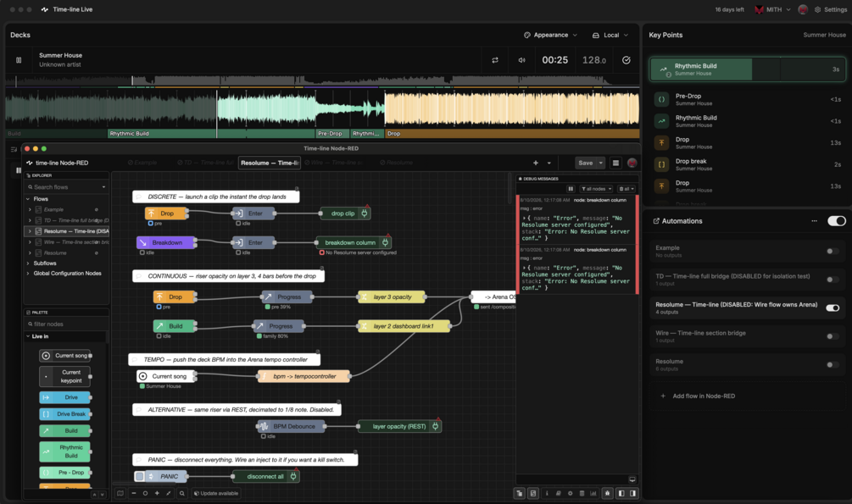Open the Local source dropdown
Viewport: 852px width, 504px height.
point(610,36)
